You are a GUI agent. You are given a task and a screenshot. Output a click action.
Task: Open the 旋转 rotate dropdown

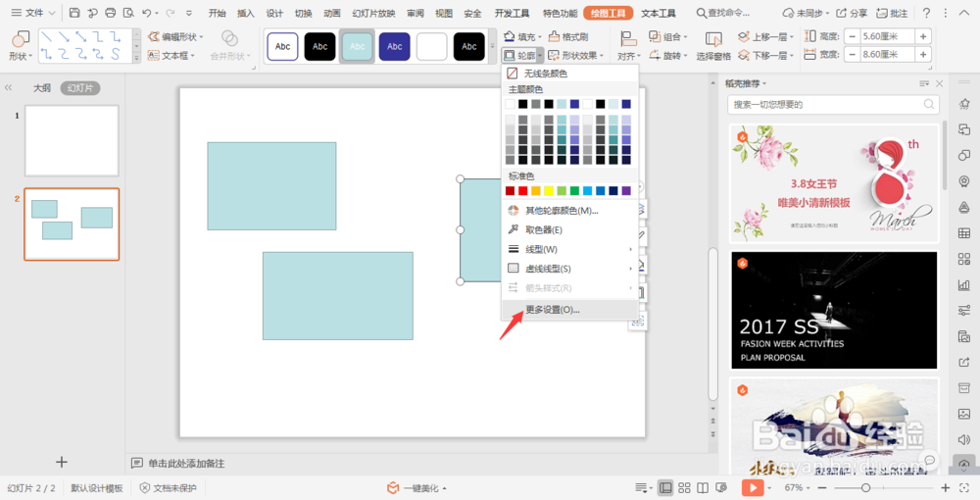point(667,56)
